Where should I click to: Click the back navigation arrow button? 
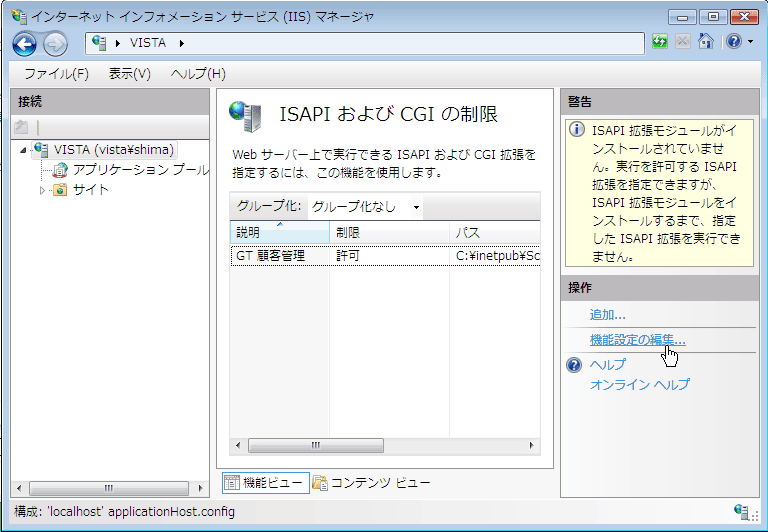pos(25,44)
